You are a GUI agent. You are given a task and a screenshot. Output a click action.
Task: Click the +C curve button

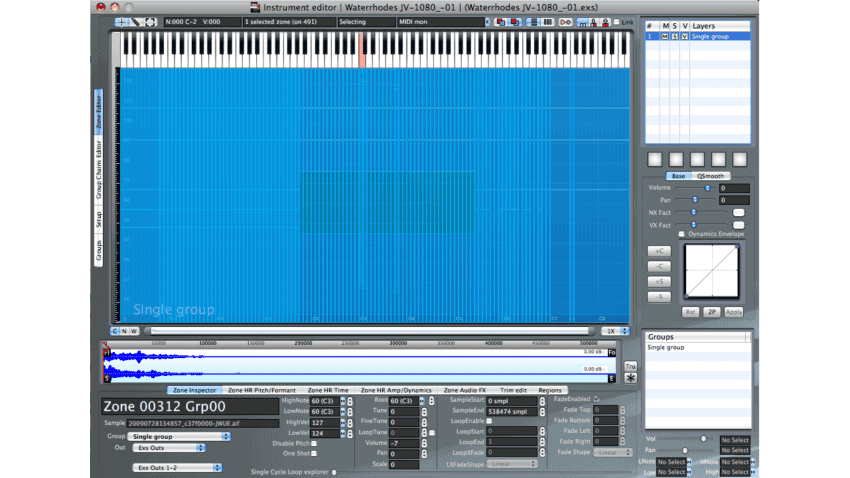[x=660, y=251]
